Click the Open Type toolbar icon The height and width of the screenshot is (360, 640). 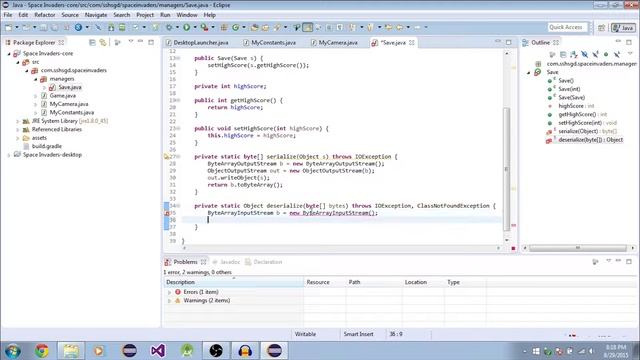[254, 27]
